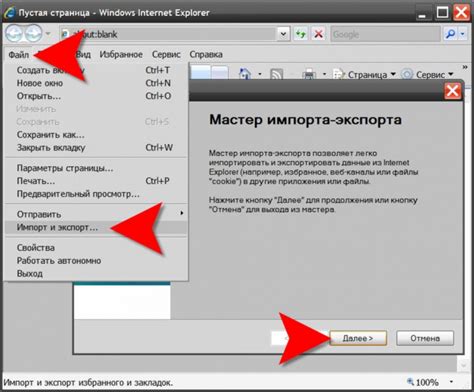This screenshot has height=392, width=474.
Task: Click the RSS feeds icon
Action: tap(276, 74)
